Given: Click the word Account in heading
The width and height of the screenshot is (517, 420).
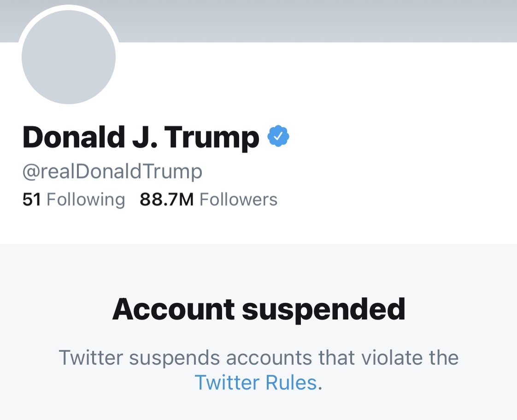Looking at the screenshot, I should pyautogui.click(x=173, y=309).
